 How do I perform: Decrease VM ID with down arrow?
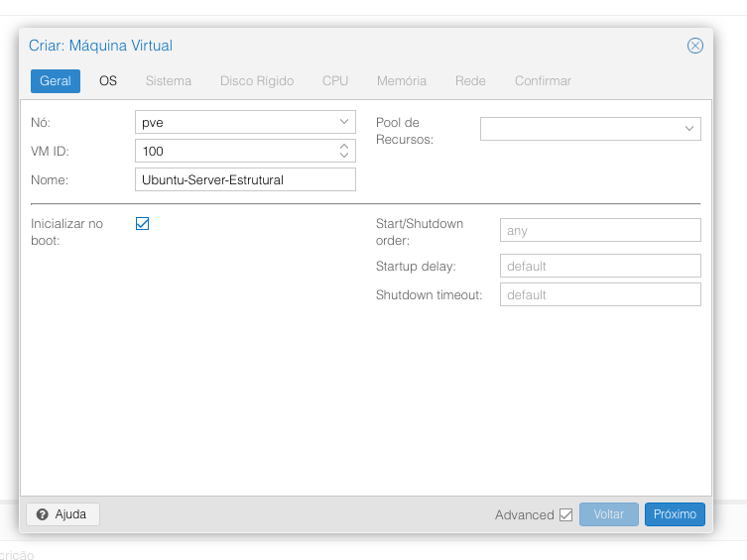344,156
